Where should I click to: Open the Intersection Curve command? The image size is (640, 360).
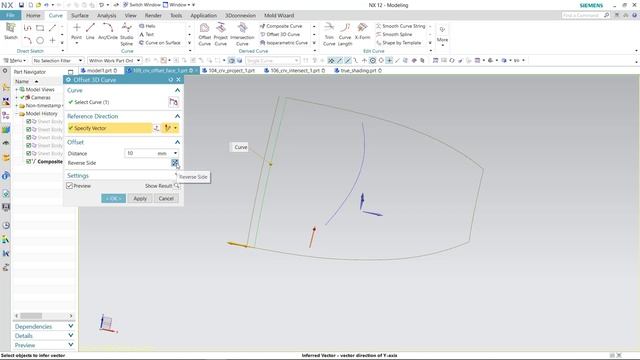(x=242, y=34)
